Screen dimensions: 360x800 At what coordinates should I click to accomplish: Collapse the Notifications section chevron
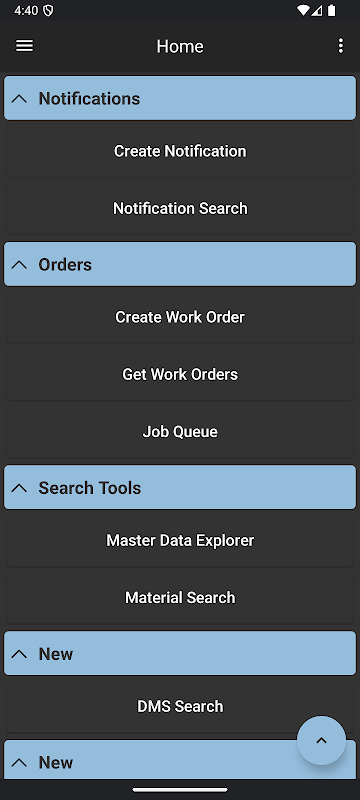tap(19, 98)
